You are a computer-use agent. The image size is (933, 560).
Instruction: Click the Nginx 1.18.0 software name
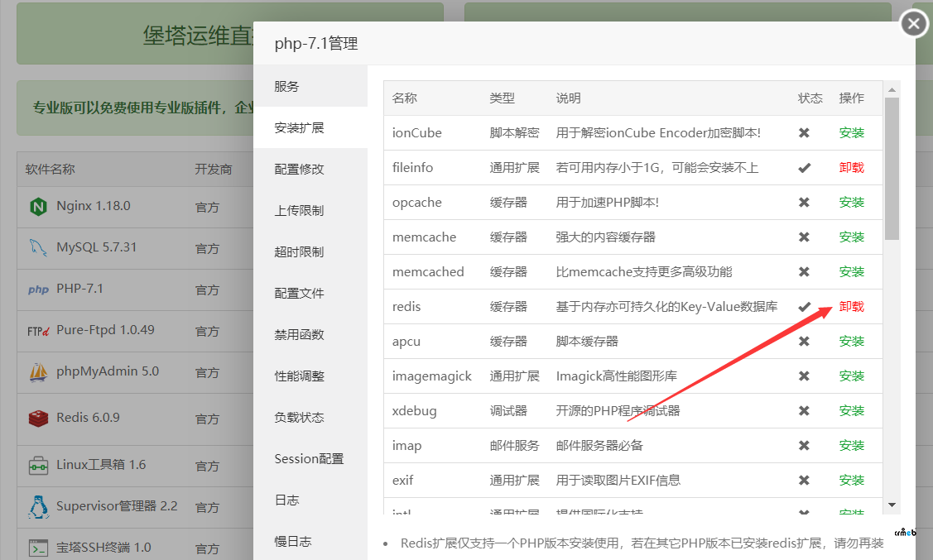point(94,206)
